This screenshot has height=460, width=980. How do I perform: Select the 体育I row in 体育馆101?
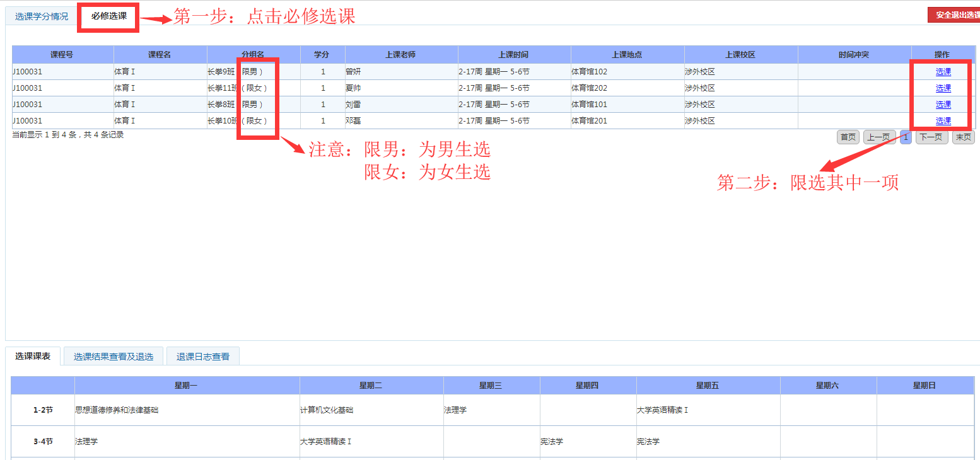pyautogui.click(x=441, y=104)
